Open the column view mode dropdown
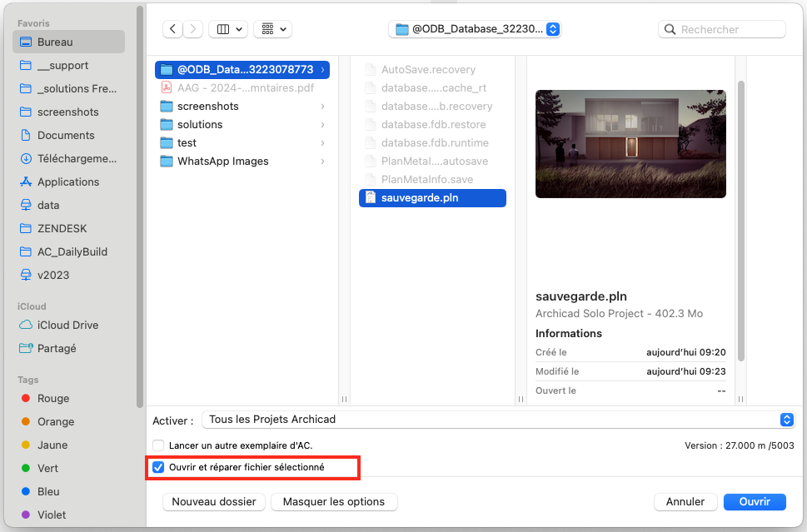807x532 pixels. pos(228,29)
